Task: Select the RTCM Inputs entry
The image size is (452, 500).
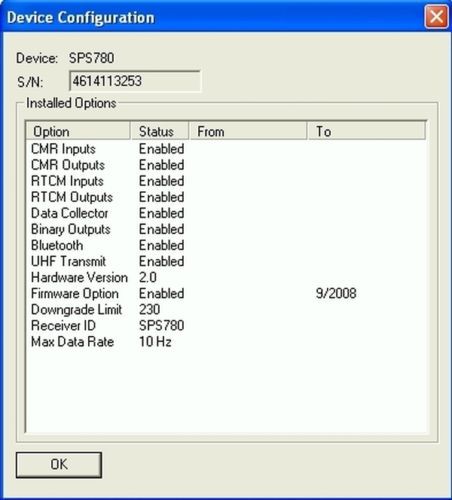Action: point(67,181)
